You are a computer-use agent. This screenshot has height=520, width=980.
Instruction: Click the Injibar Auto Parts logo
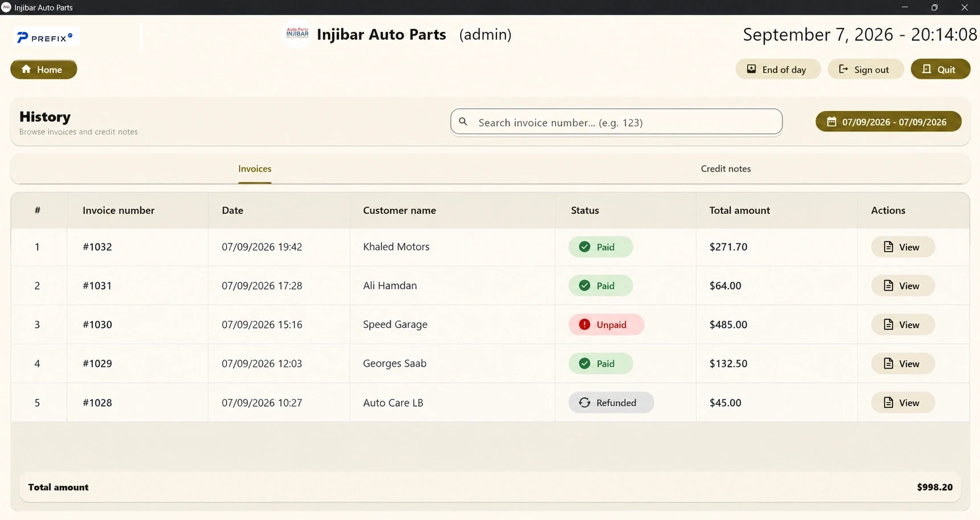pyautogui.click(x=297, y=34)
